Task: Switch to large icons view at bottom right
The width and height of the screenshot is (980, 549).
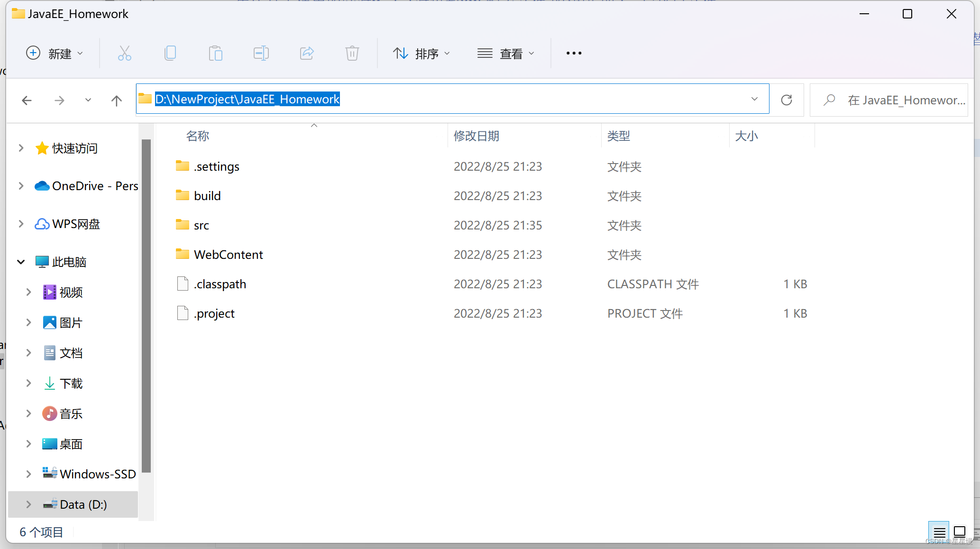Action: (960, 532)
